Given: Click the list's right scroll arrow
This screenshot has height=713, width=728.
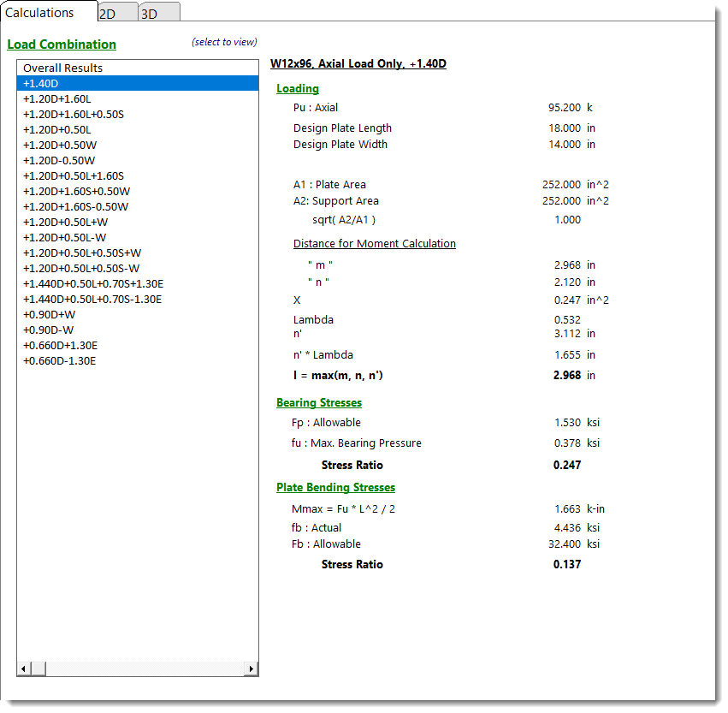Looking at the screenshot, I should [x=252, y=668].
